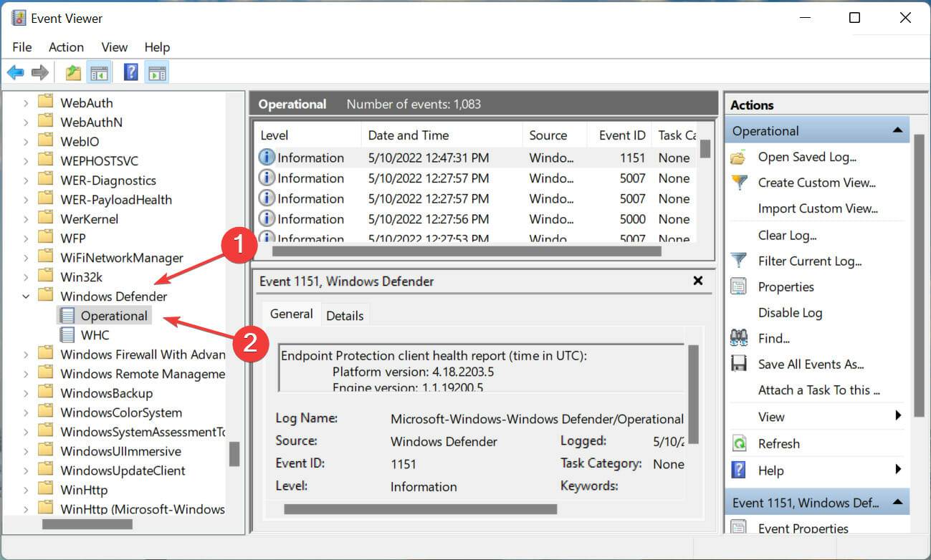Image resolution: width=931 pixels, height=560 pixels.
Task: Click Save All Events As... action
Action: tap(811, 364)
